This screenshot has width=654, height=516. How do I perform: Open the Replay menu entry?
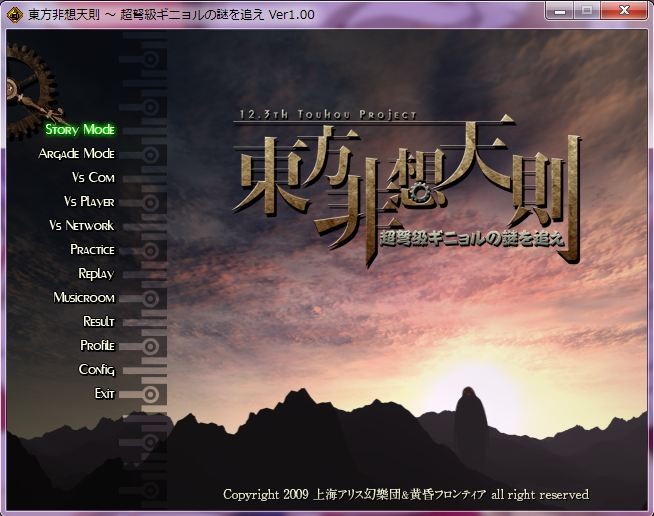click(96, 274)
